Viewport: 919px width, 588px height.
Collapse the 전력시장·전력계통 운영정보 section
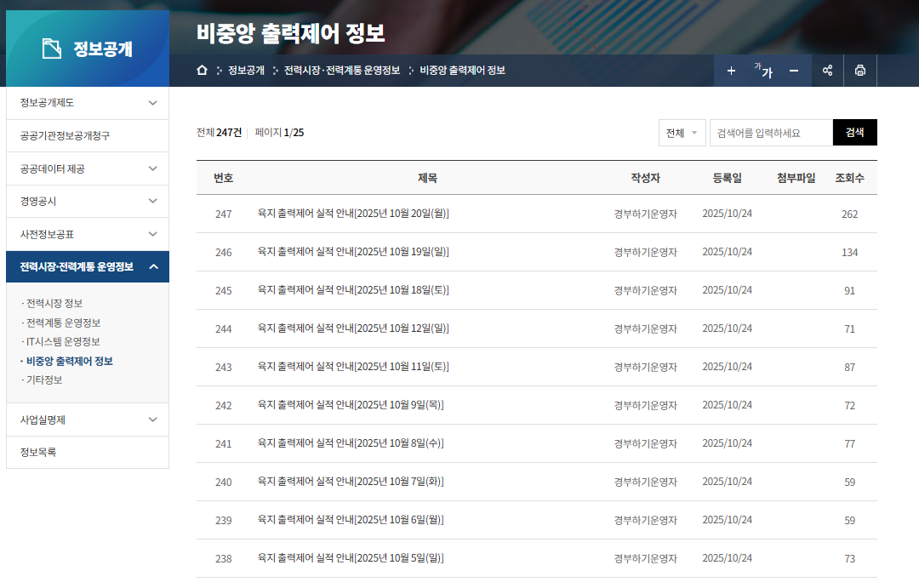(x=88, y=266)
